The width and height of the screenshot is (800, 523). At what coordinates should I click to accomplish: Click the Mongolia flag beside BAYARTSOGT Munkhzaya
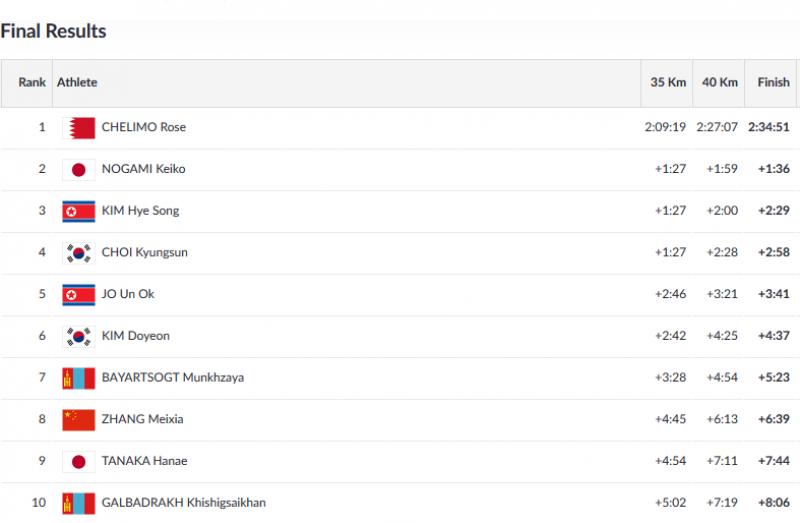79,379
